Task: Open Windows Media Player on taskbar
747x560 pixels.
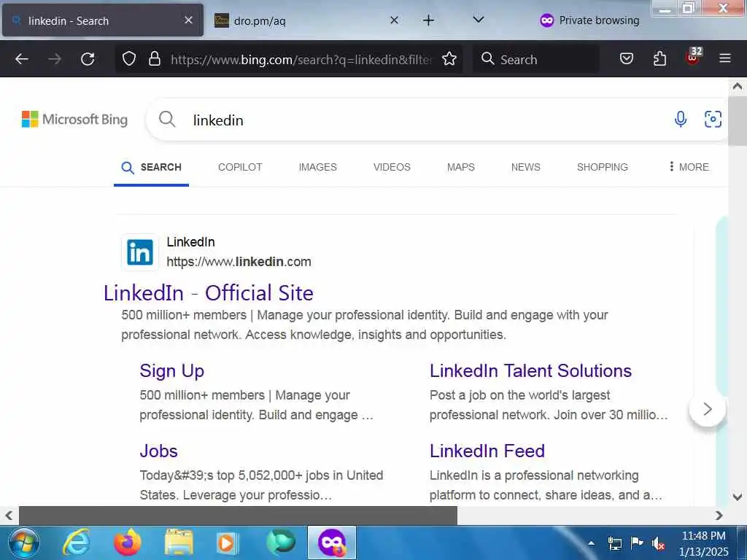Action: 227,542
